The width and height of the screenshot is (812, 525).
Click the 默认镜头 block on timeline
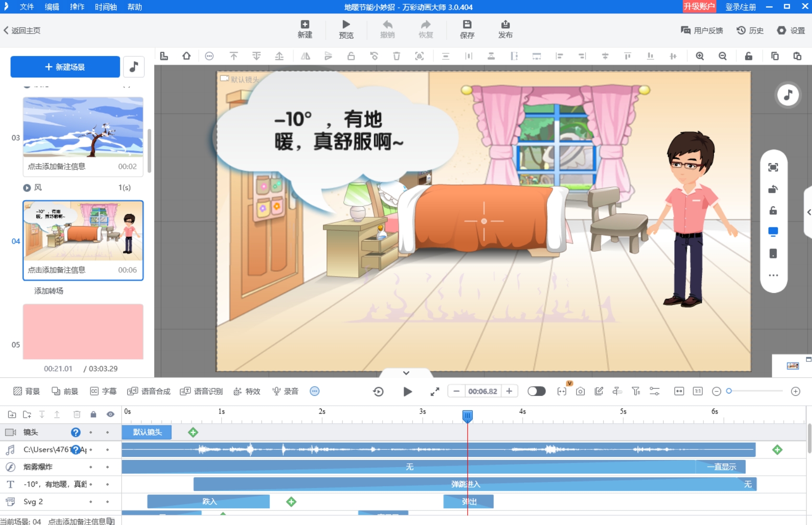point(147,432)
